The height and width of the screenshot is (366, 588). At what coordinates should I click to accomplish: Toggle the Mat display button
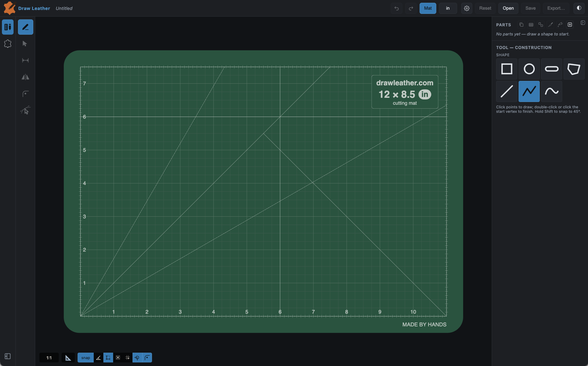pos(428,8)
